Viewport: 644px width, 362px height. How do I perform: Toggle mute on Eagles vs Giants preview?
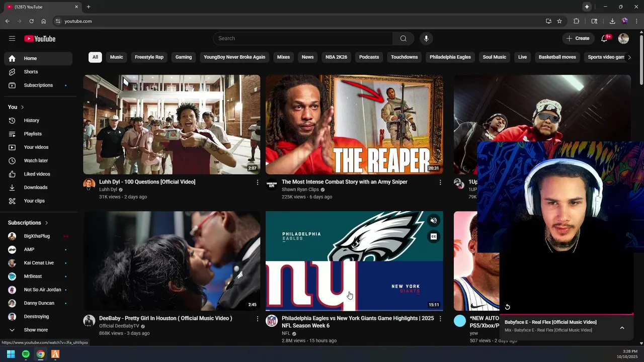click(433, 220)
